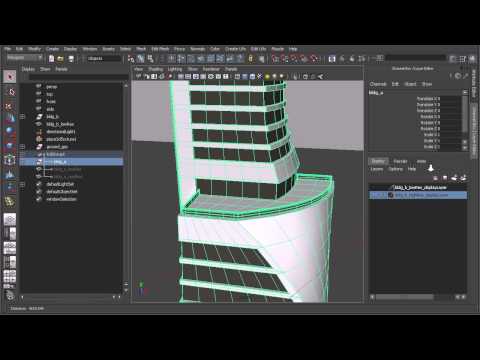The width and height of the screenshot is (480, 360).
Task: Show the Attribute Editor via top-right icon
Action: (453, 59)
